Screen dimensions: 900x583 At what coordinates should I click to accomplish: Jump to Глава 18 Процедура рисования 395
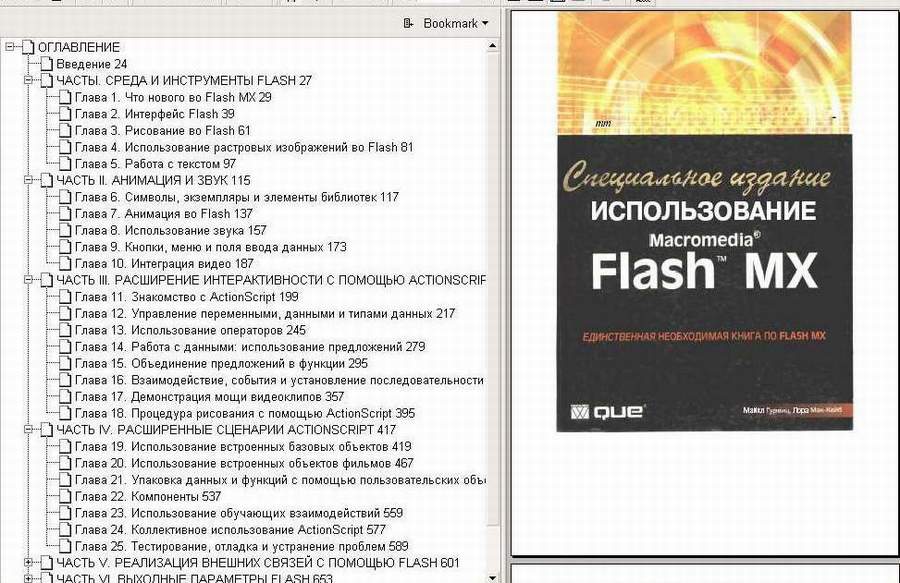[x=245, y=414]
